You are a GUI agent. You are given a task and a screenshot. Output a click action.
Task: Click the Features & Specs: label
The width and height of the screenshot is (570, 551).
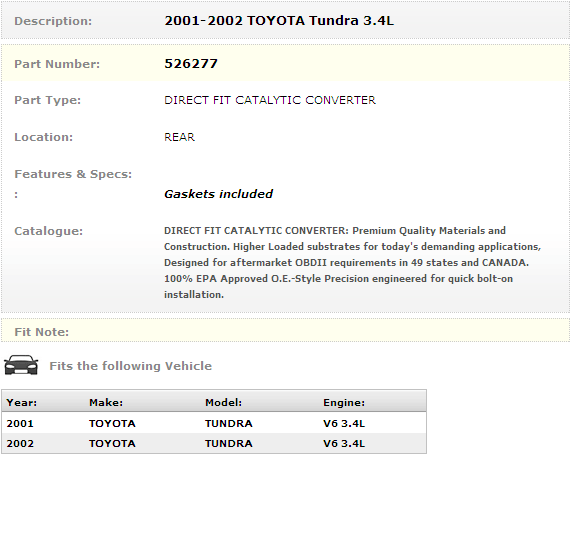tap(73, 174)
